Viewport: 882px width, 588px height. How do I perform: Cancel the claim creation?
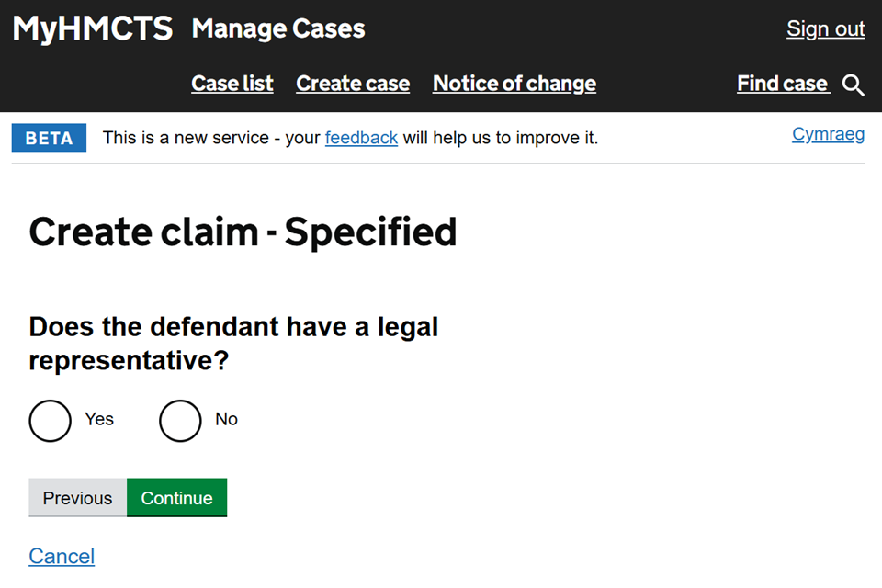[x=62, y=556]
